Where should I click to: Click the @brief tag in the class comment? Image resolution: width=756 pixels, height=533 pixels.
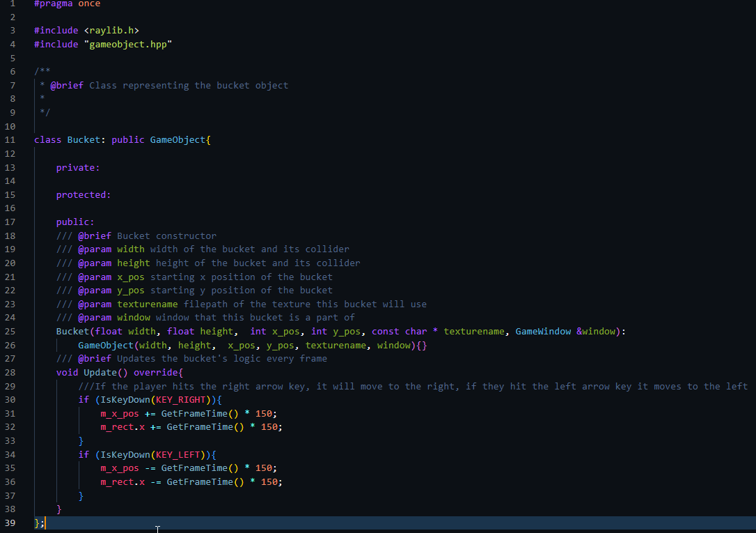[67, 86]
